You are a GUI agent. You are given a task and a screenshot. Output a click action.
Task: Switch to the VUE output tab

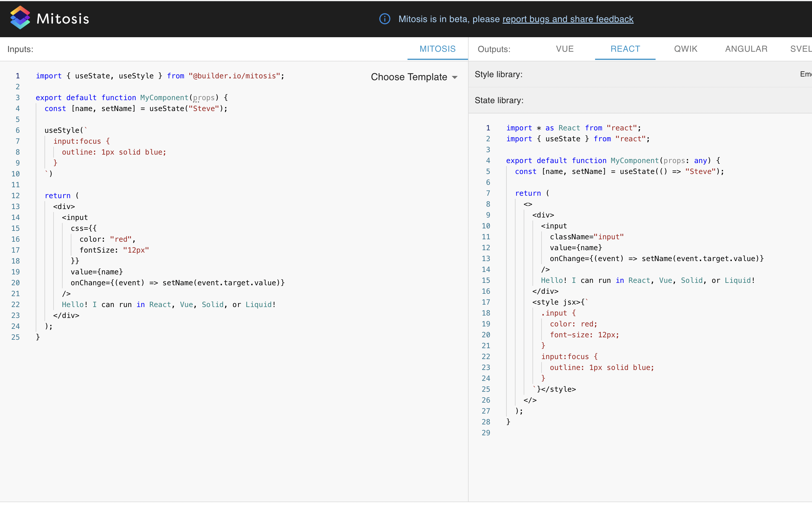pyautogui.click(x=564, y=49)
